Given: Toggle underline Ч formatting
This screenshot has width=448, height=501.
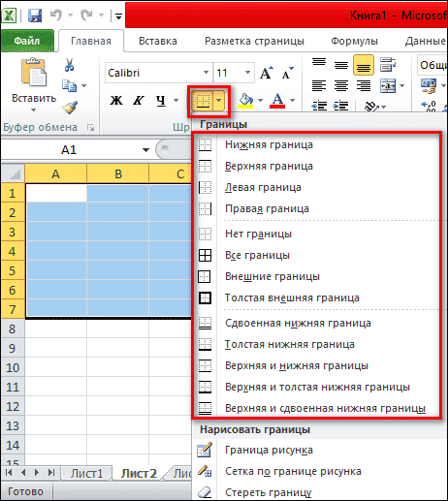Looking at the screenshot, I should tap(161, 101).
